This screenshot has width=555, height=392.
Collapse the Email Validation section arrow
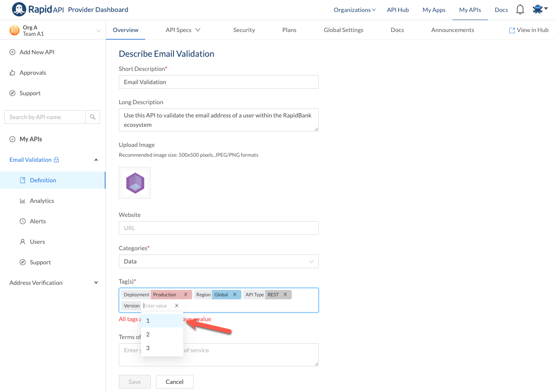(x=96, y=160)
